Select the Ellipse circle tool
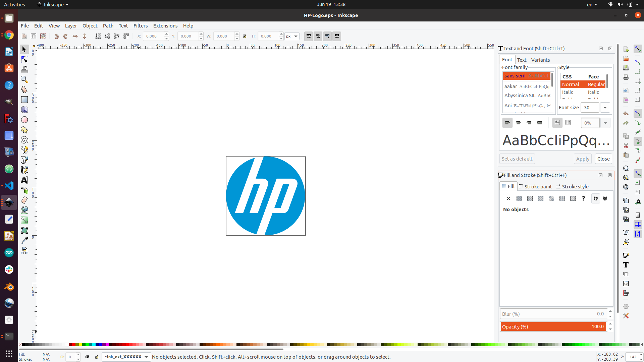This screenshot has height=362, width=644. coord(24,120)
